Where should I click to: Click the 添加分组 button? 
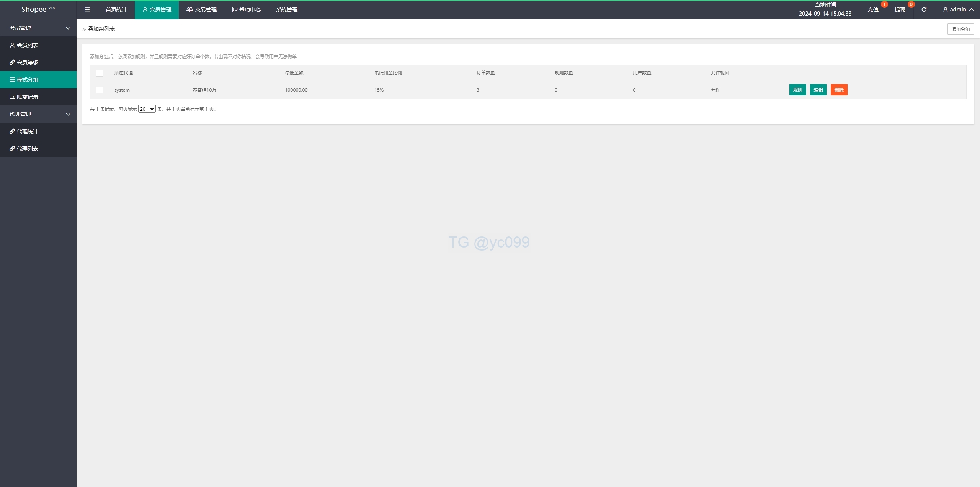960,29
